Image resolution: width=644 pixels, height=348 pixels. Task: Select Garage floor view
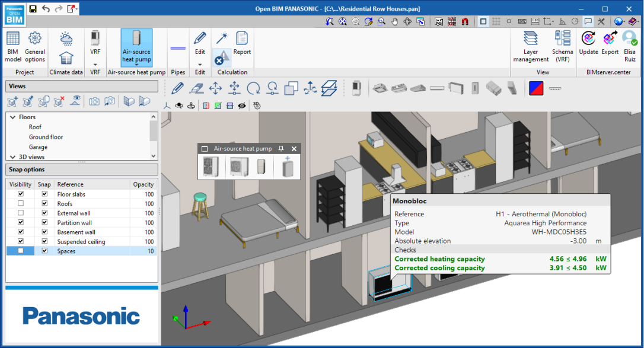click(38, 146)
